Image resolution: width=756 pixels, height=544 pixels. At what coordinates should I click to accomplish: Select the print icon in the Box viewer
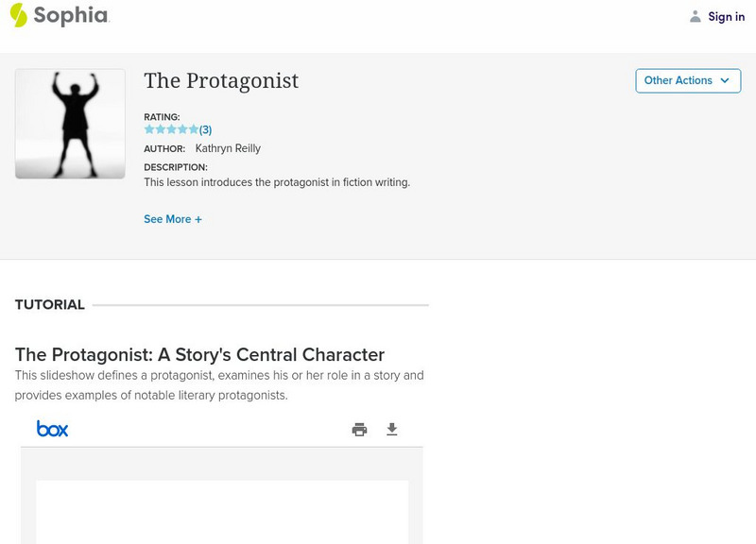(x=358, y=428)
